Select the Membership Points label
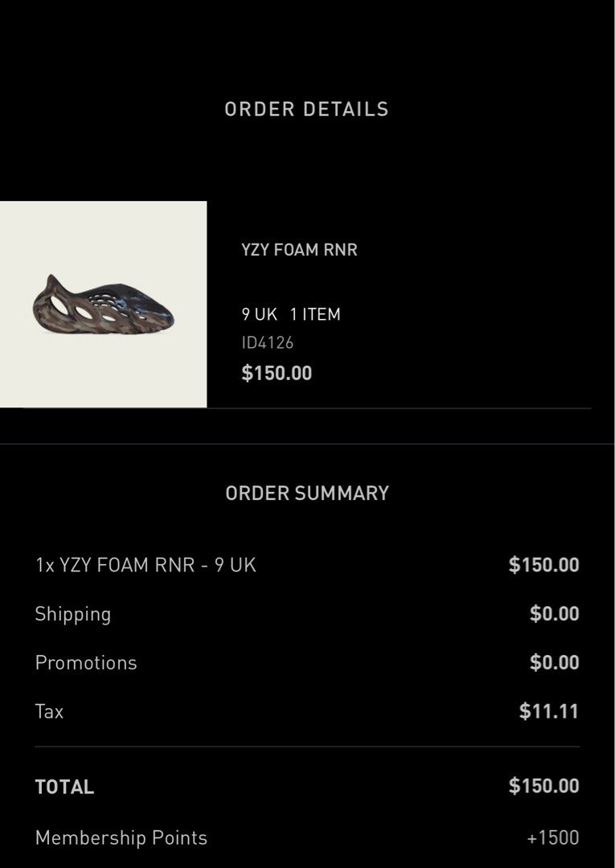This screenshot has height=868, width=615. click(121, 837)
